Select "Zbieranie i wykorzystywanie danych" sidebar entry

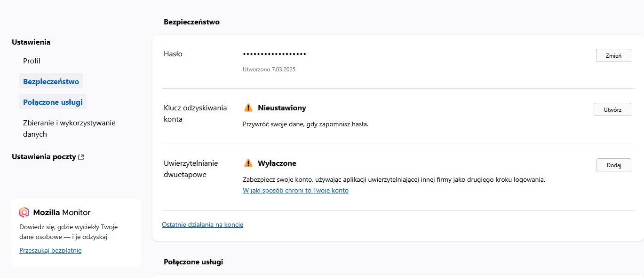click(69, 128)
